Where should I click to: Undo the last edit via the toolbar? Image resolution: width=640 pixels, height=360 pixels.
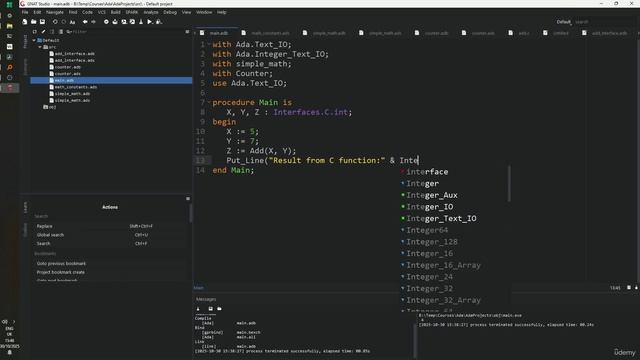coord(55,22)
